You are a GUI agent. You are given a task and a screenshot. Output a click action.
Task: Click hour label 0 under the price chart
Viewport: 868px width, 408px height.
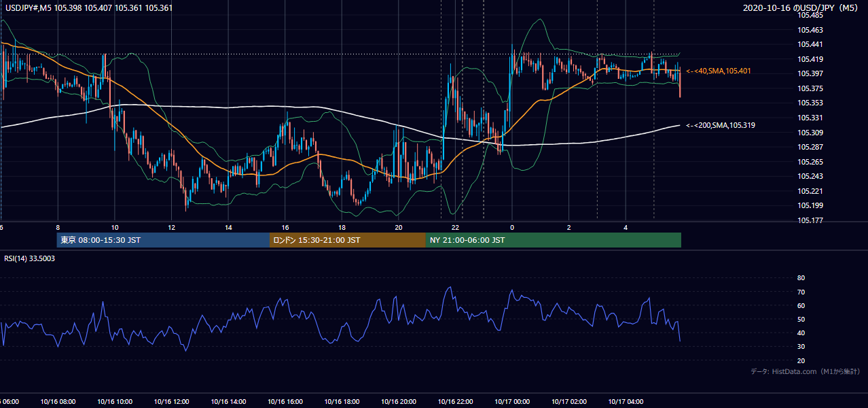(512, 228)
